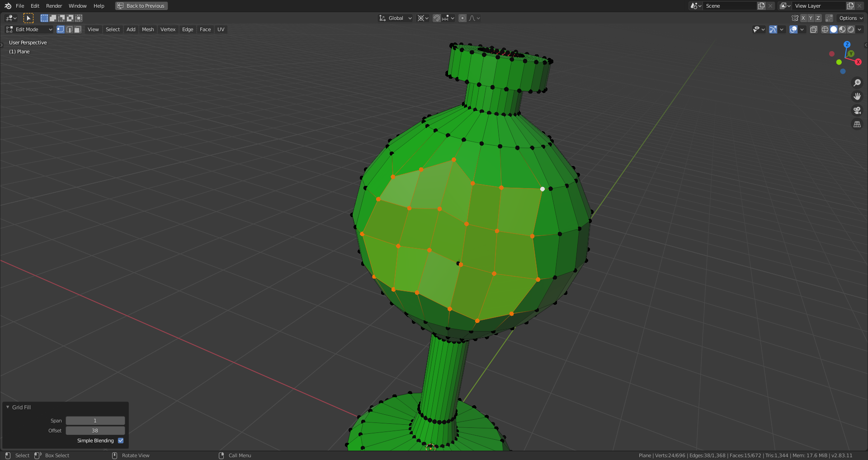Toggle perspective/orthographic grid icon
Screen dimensions: 868x460
(x=857, y=124)
